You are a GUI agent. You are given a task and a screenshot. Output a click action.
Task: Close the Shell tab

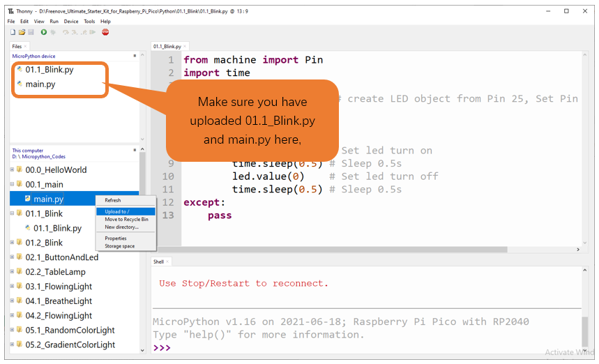167,261
